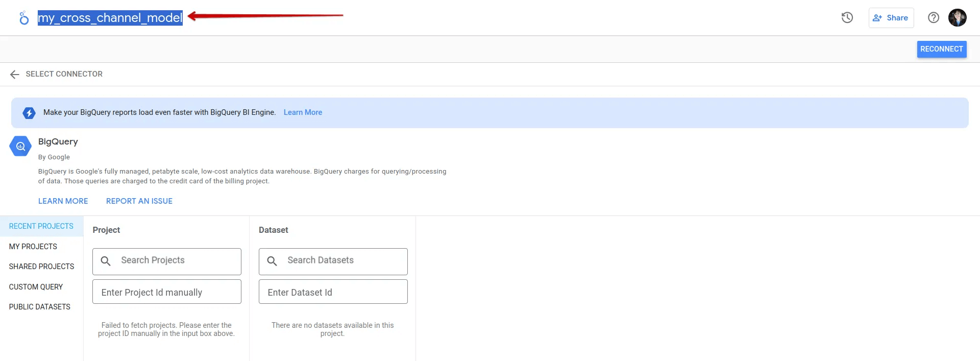Click the BI Engine lightning icon
This screenshot has width=980, height=361.
click(29, 113)
